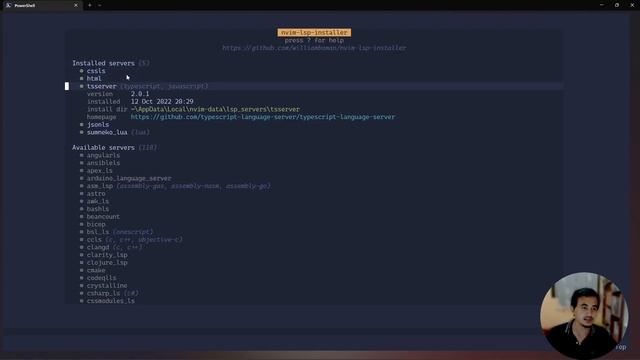Click the tsserver version 2.0.1 value
The width and height of the screenshot is (640, 360).
coord(140,94)
